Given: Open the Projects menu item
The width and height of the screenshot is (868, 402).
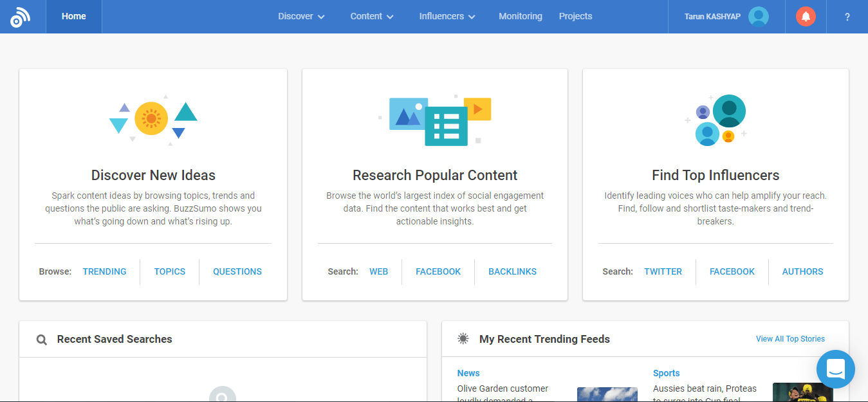Looking at the screenshot, I should (575, 17).
